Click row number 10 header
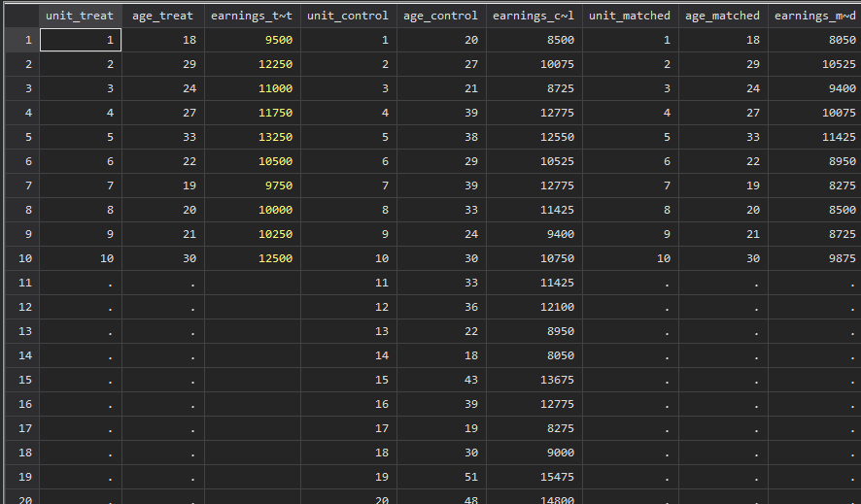 click(19, 258)
